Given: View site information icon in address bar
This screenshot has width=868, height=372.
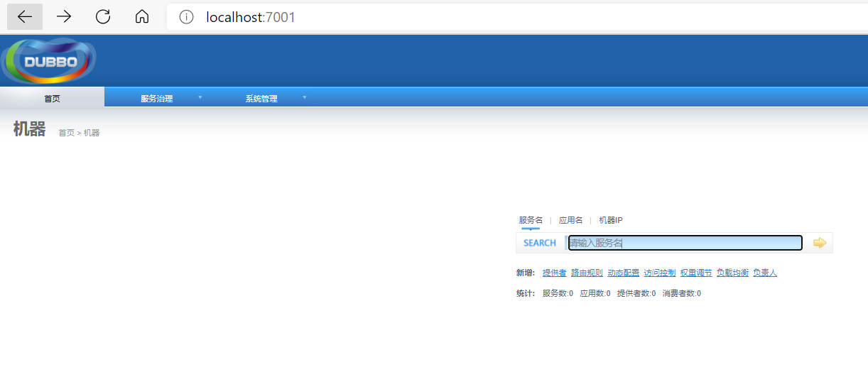Looking at the screenshot, I should pyautogui.click(x=186, y=17).
